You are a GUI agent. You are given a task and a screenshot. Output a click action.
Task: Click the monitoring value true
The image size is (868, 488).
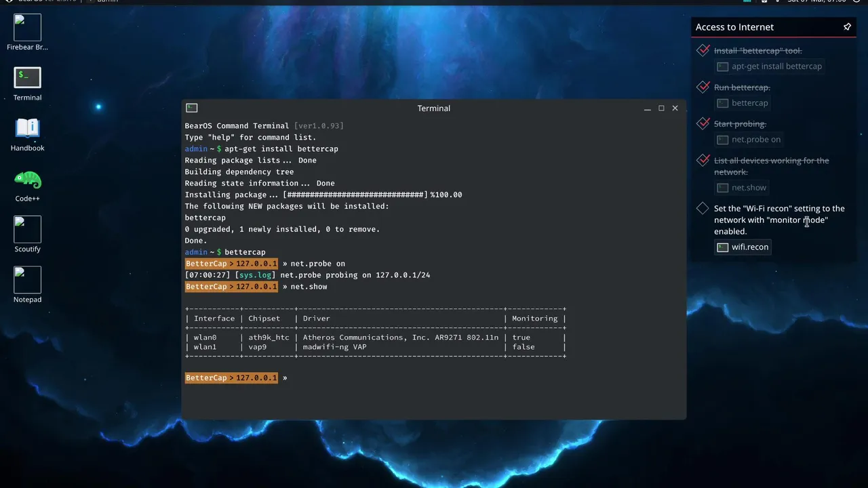pyautogui.click(x=521, y=338)
